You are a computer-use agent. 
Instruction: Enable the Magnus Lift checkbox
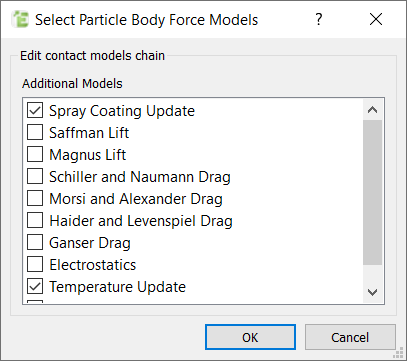pos(35,154)
